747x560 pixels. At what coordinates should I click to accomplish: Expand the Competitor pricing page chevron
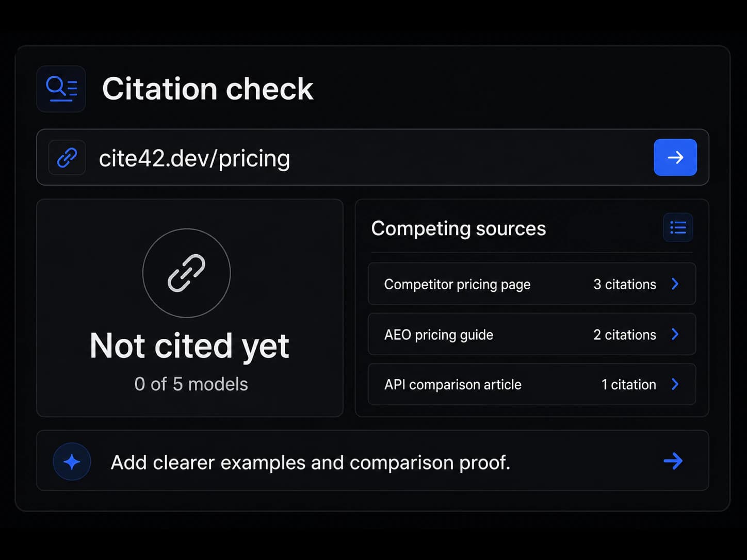(x=675, y=284)
